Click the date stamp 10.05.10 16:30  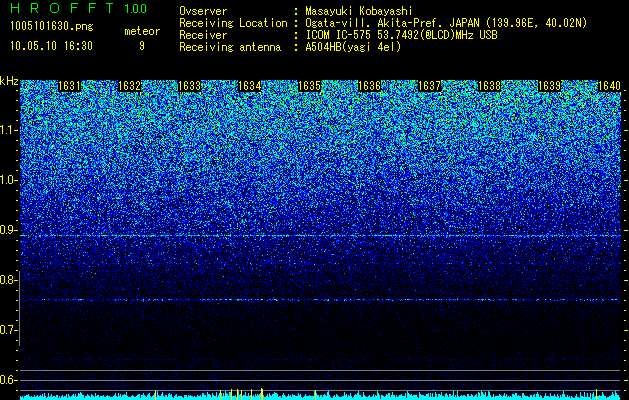[x=51, y=46]
